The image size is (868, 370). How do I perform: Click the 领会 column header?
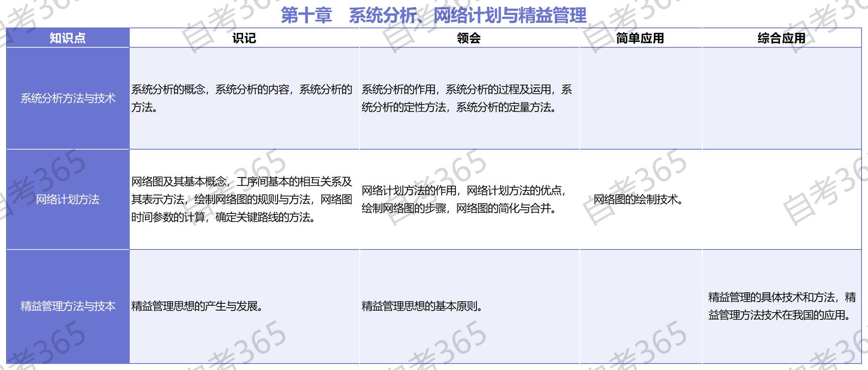click(469, 38)
